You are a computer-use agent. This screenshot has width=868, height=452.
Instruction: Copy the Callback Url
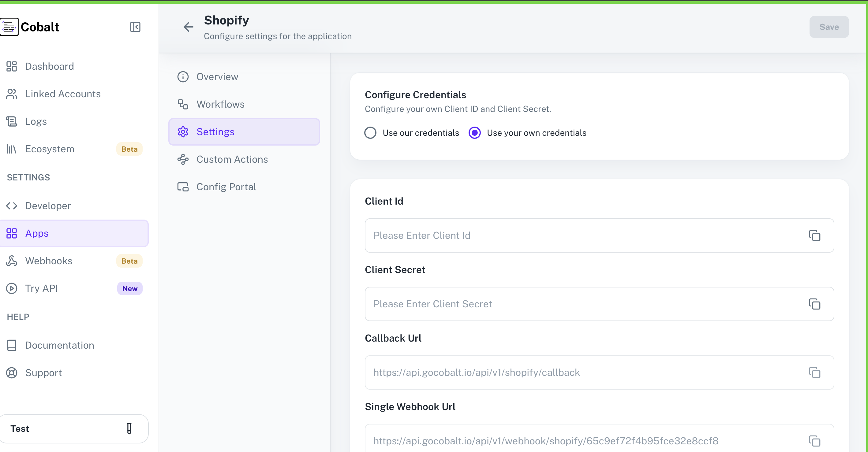[x=815, y=372]
